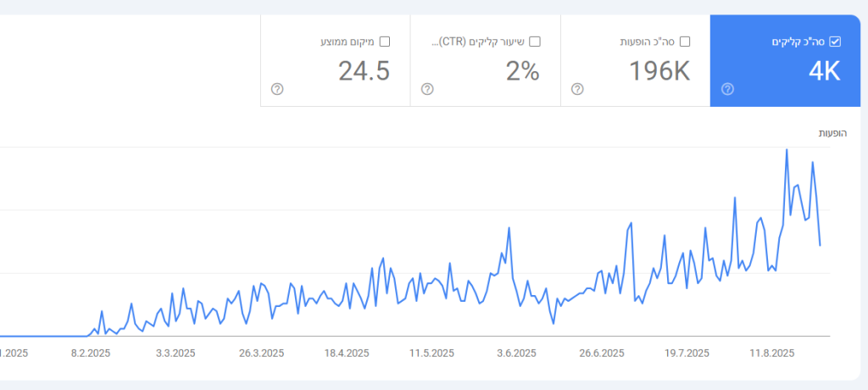
Task: Select the 24.5 average position value
Action: click(364, 72)
